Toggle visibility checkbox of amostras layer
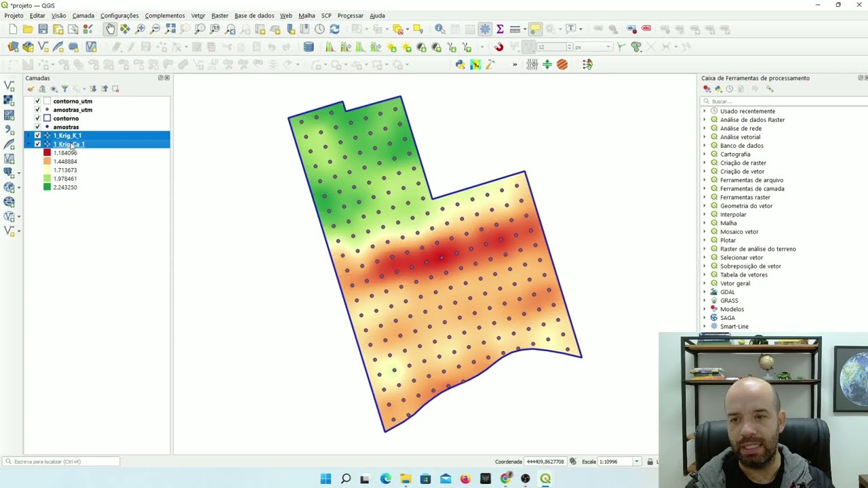 pos(38,127)
